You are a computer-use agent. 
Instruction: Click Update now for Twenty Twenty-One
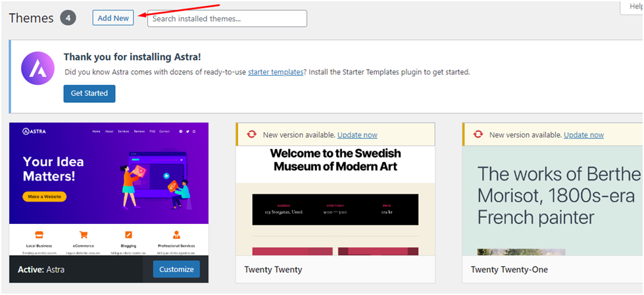tap(583, 135)
